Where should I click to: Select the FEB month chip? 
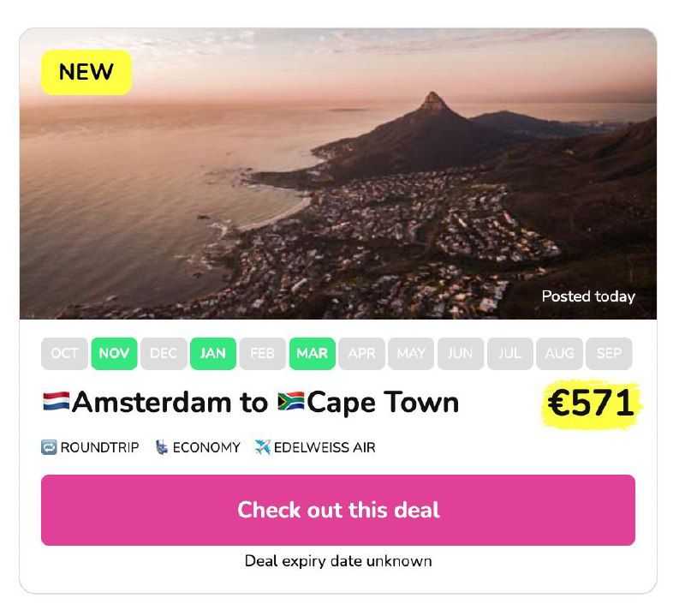pyautogui.click(x=263, y=354)
